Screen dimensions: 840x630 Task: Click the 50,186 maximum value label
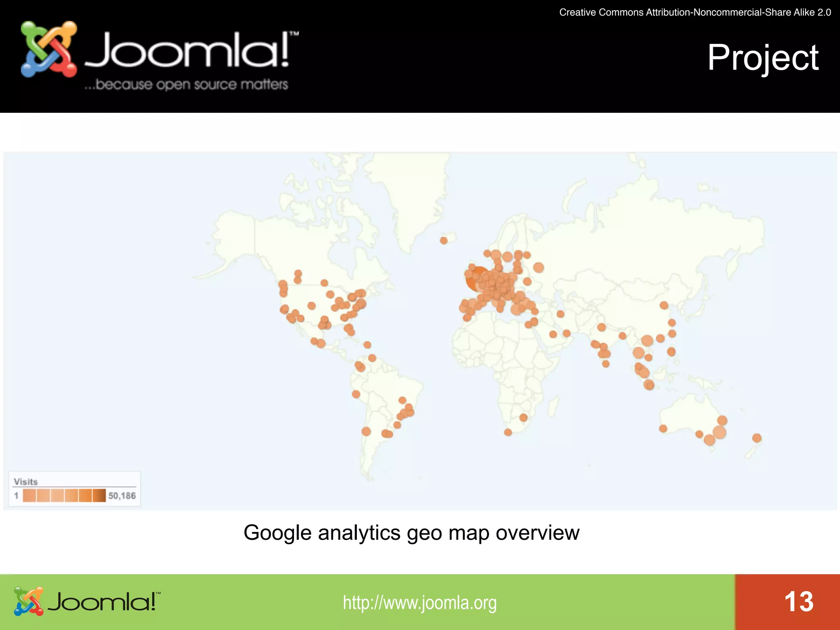click(122, 495)
